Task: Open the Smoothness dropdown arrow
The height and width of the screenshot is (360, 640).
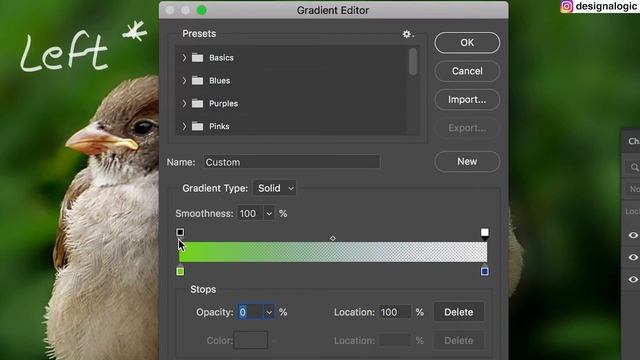Action: (x=269, y=213)
